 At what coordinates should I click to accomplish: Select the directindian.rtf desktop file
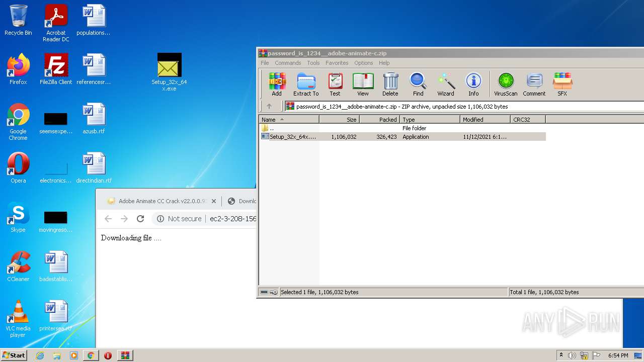pyautogui.click(x=94, y=168)
